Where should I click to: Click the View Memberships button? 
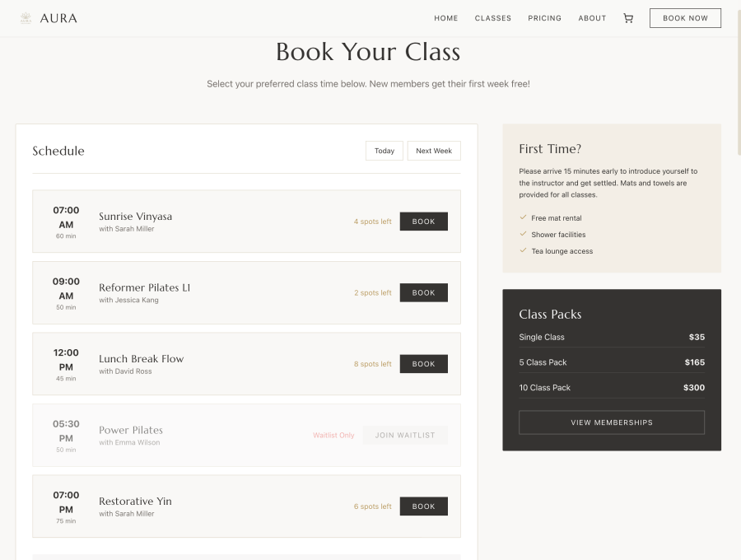point(611,422)
